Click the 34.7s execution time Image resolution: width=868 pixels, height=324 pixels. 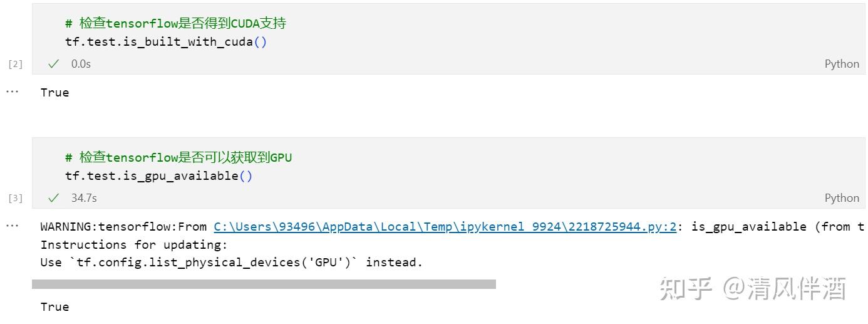(x=84, y=198)
